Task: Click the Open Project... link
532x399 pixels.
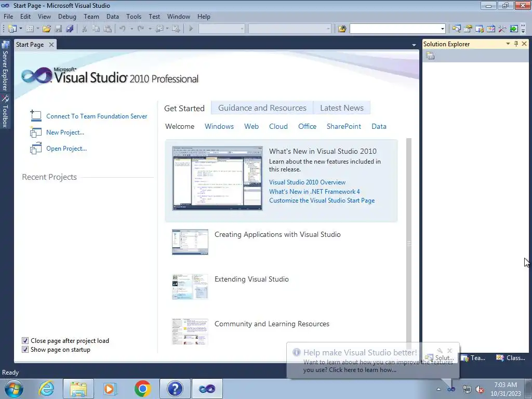Action: pos(66,148)
